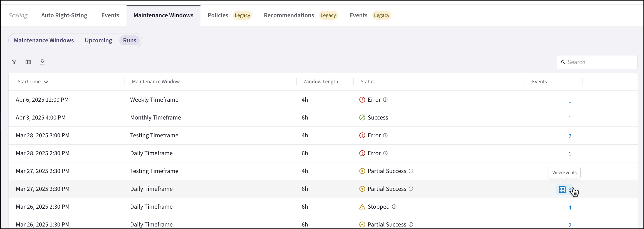The image size is (644, 229).
Task: Open the Recommendations Legacy tab
Action: (300, 15)
